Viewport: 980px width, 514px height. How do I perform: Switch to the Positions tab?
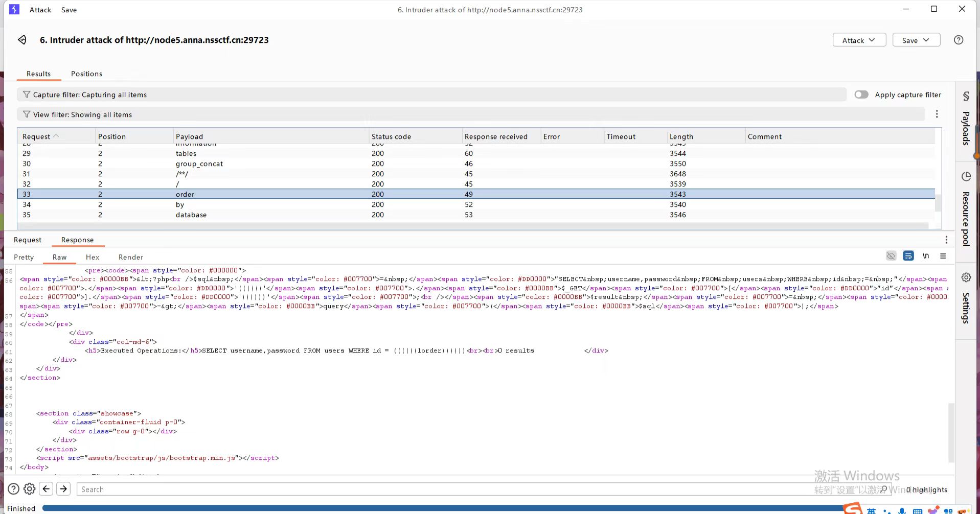86,74
